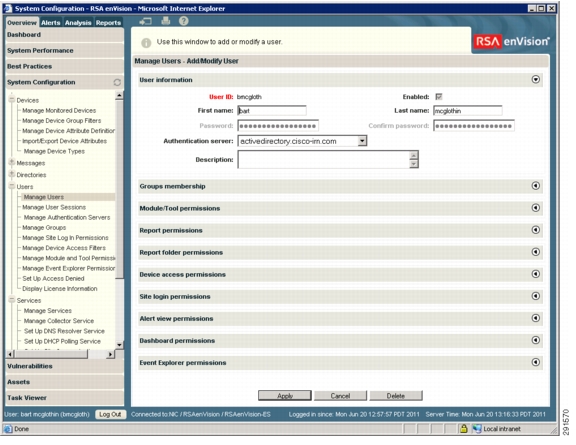
Task: Click the Cancel button
Action: 340,396
